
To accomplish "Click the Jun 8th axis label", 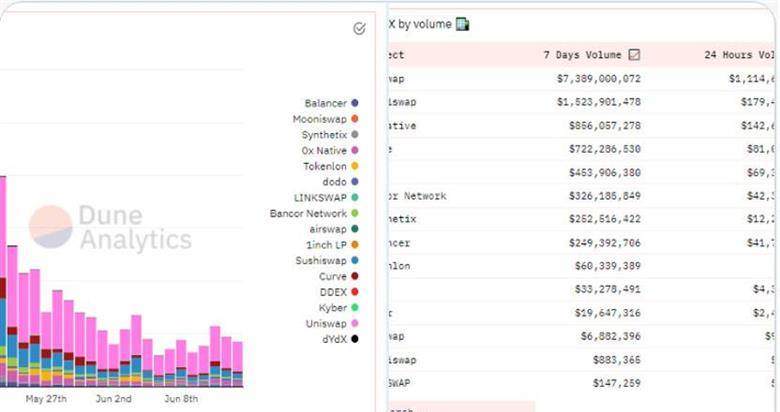I will (x=181, y=399).
